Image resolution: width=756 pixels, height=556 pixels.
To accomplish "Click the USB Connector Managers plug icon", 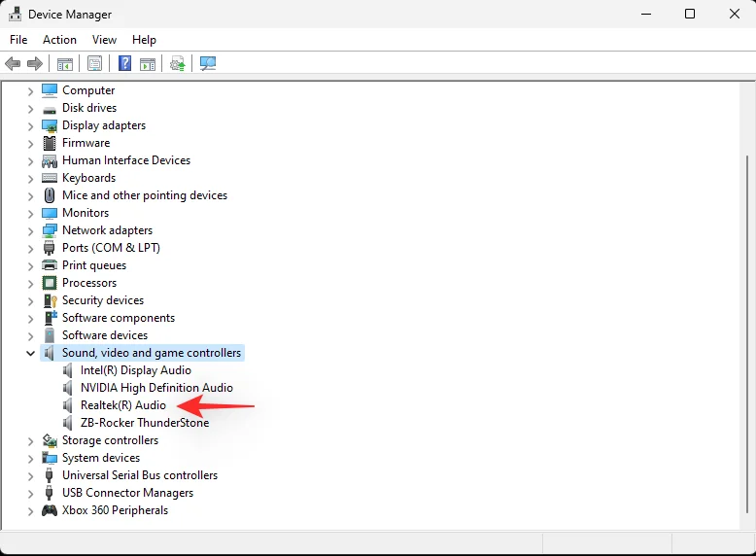I will point(49,493).
